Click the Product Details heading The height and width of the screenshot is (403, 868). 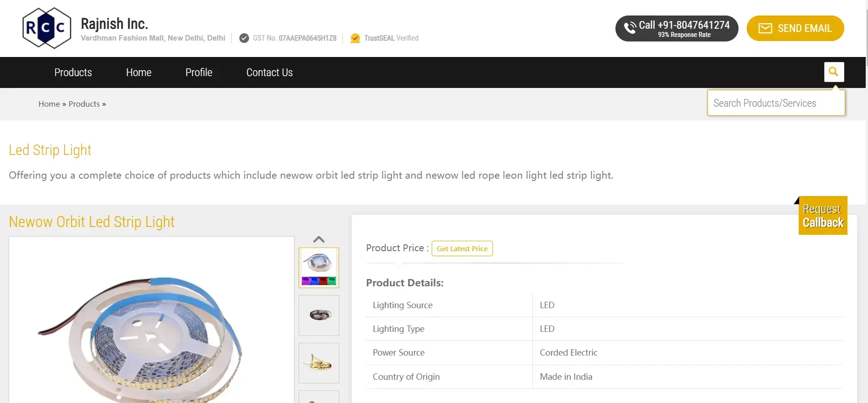click(405, 283)
